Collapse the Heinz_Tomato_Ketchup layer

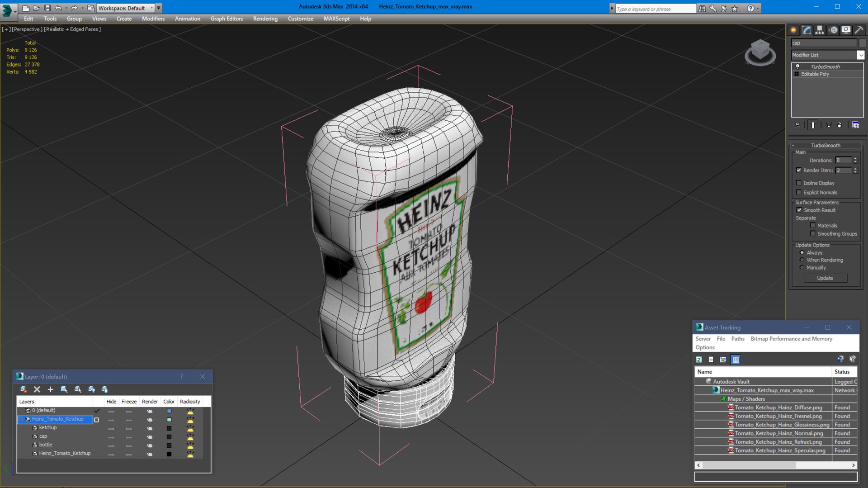[x=20, y=419]
